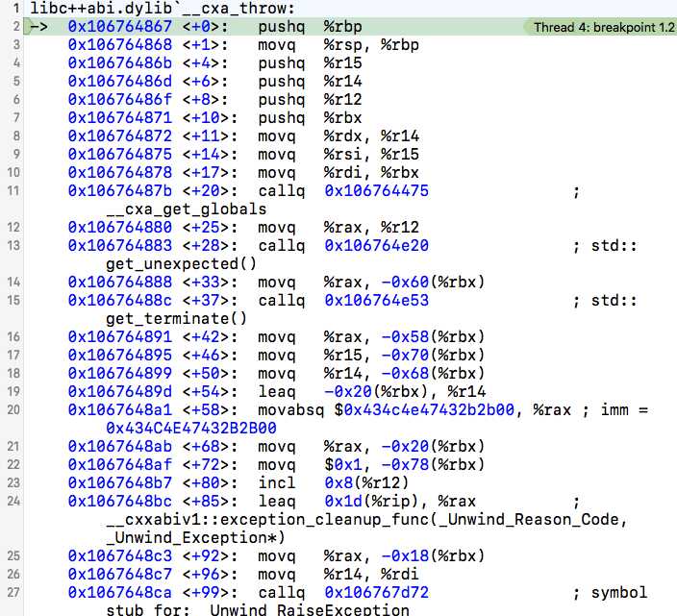677x616 pixels.
Task: Click address 0x106764872 on line 8
Action: (x=120, y=136)
